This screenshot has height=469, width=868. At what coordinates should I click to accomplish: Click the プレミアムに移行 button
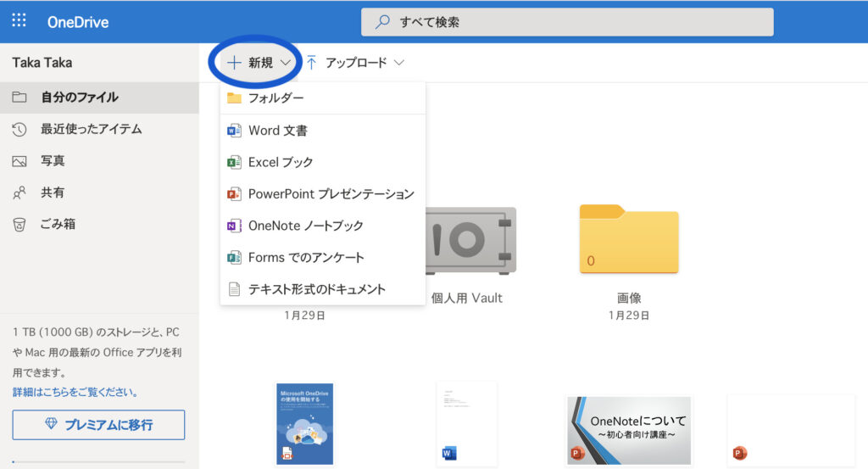tap(98, 425)
